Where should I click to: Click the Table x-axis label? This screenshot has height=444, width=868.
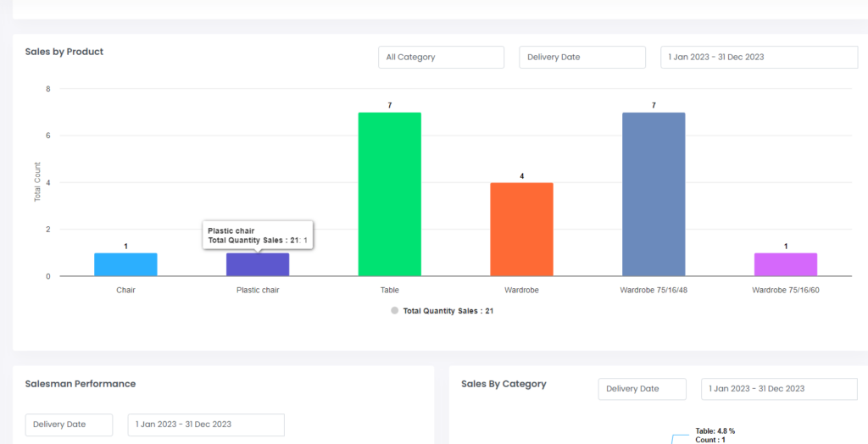point(390,290)
